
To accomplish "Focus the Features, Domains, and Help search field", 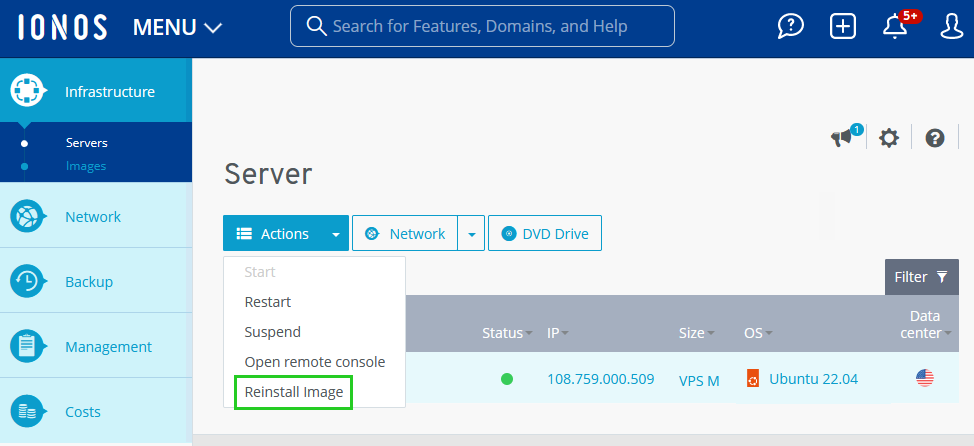I will pyautogui.click(x=495, y=27).
